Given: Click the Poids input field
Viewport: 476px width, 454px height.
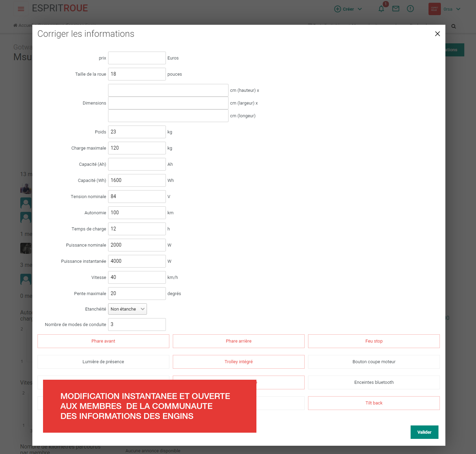Looking at the screenshot, I should click(137, 132).
